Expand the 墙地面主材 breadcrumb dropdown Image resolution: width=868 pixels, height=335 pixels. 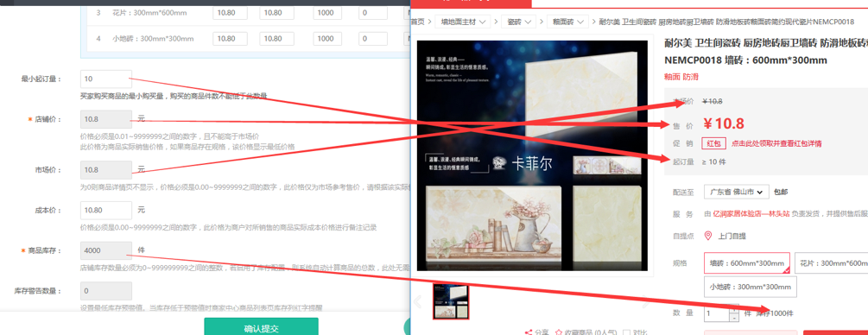pyautogui.click(x=463, y=22)
